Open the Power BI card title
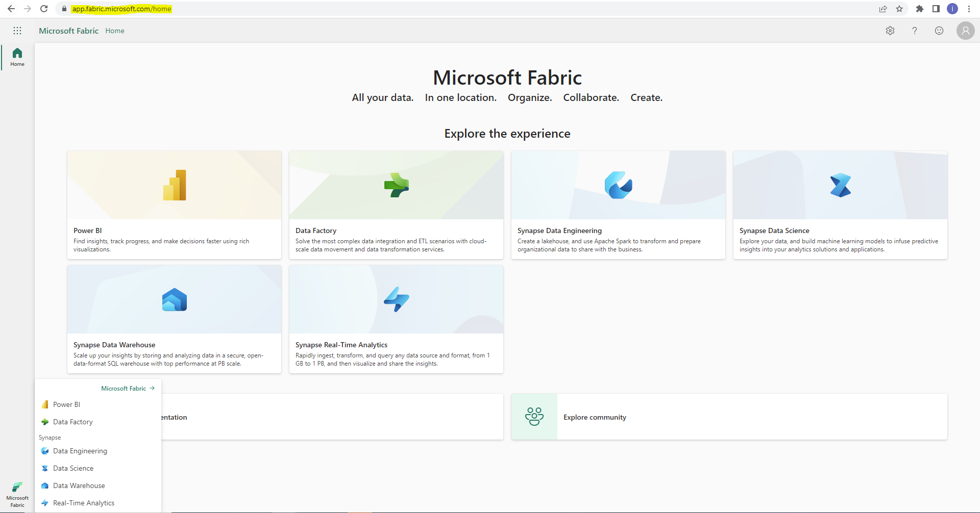Viewport: 980px width, 513px height. click(x=88, y=230)
